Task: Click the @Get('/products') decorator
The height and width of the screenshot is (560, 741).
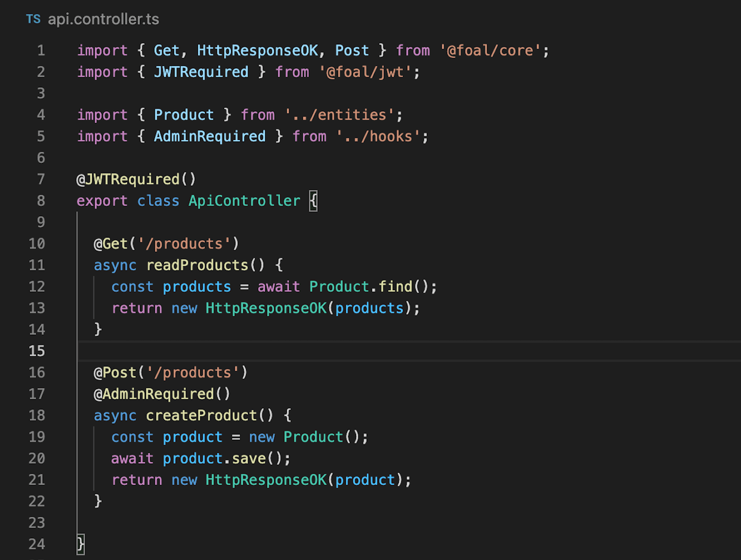Action: 167,244
